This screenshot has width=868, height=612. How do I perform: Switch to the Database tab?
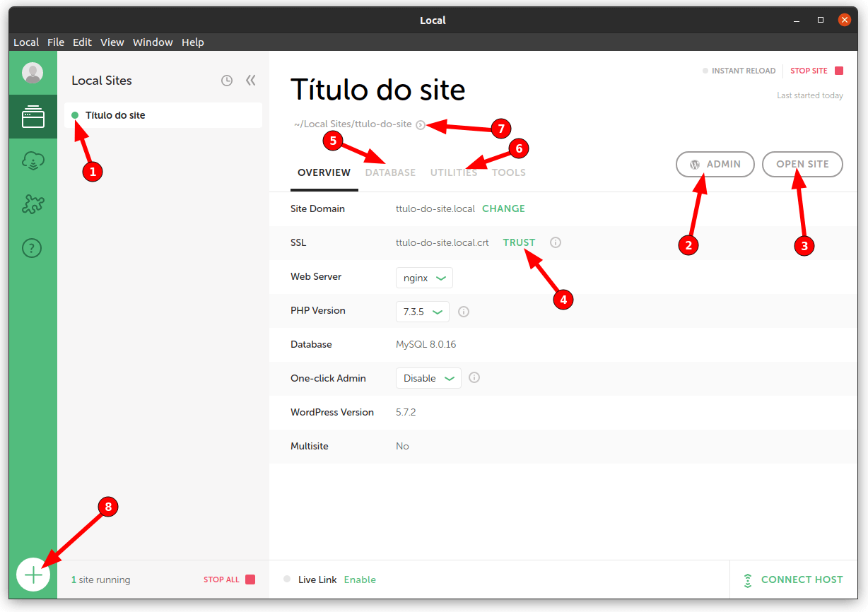point(390,172)
